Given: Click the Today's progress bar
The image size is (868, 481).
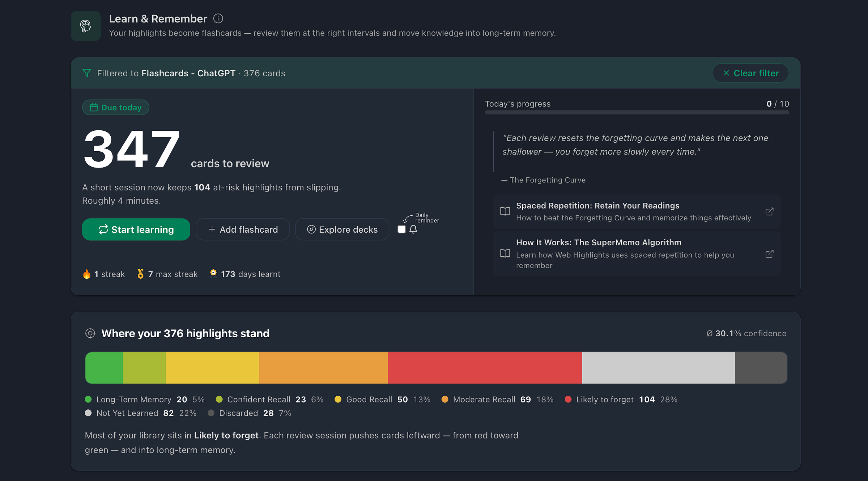Looking at the screenshot, I should coord(637,113).
